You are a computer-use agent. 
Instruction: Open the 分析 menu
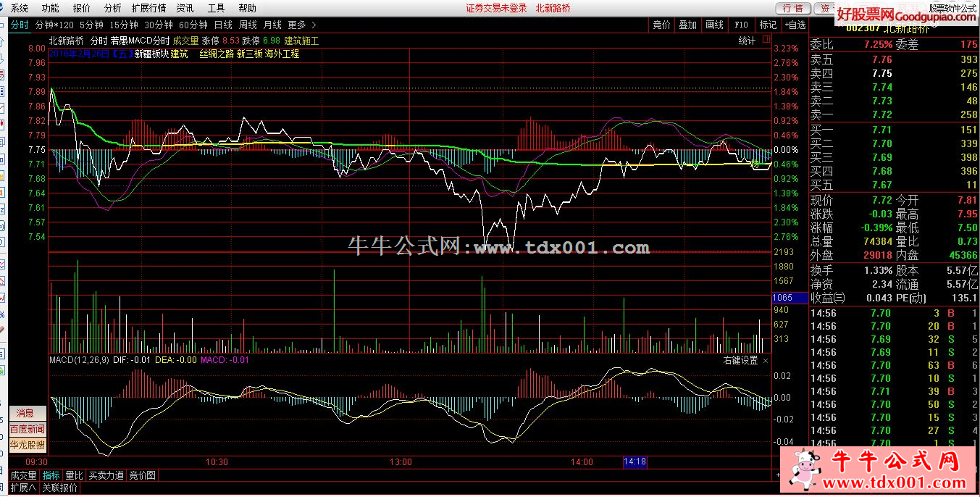pyautogui.click(x=112, y=8)
